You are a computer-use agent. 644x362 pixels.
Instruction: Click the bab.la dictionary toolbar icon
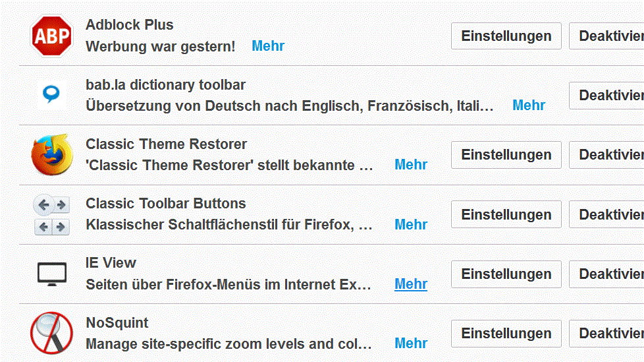(x=51, y=94)
